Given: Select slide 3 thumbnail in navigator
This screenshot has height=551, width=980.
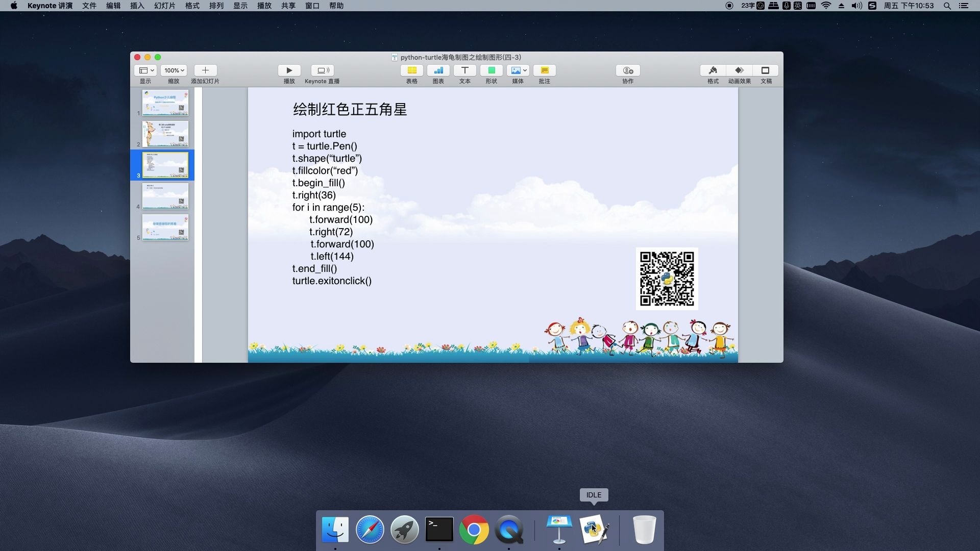Looking at the screenshot, I should (165, 165).
